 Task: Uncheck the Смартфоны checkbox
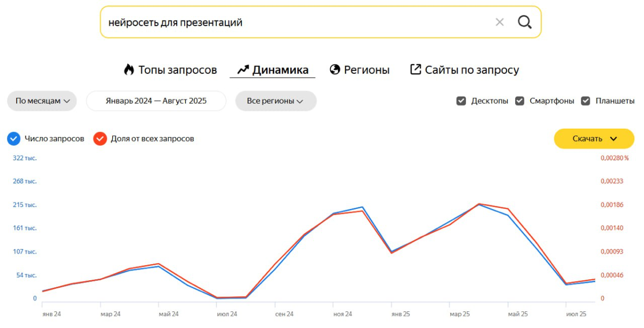pyautogui.click(x=519, y=101)
